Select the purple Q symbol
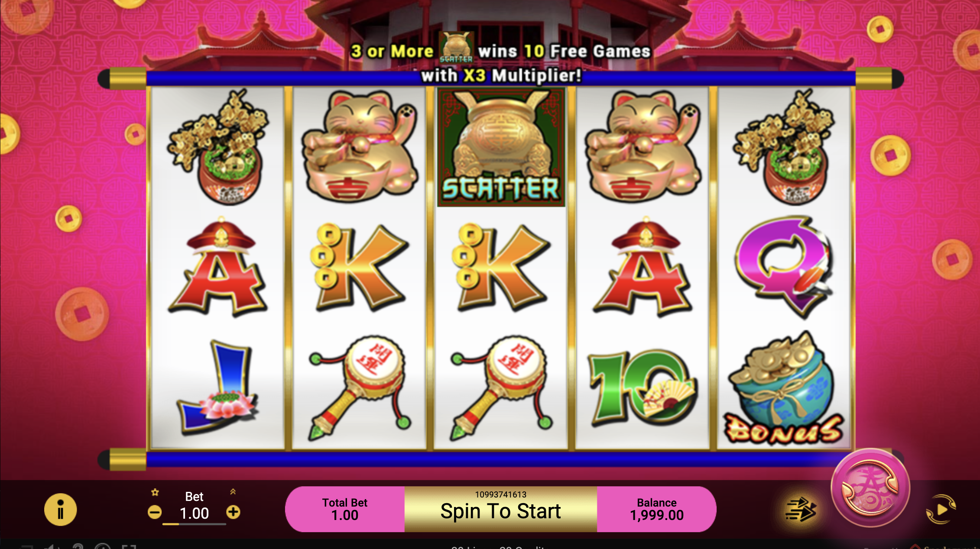980x549 pixels. (784, 267)
